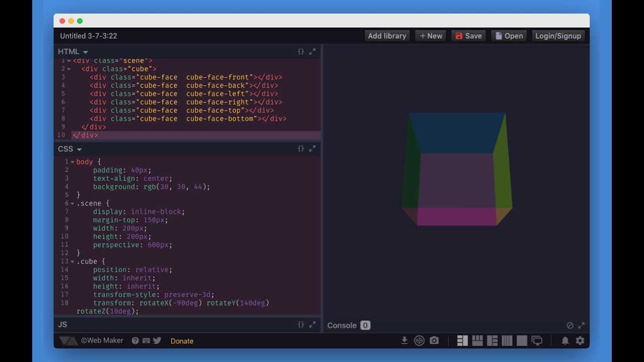The height and width of the screenshot is (362, 644).
Task: Open settings gear in footer
Action: click(580, 341)
